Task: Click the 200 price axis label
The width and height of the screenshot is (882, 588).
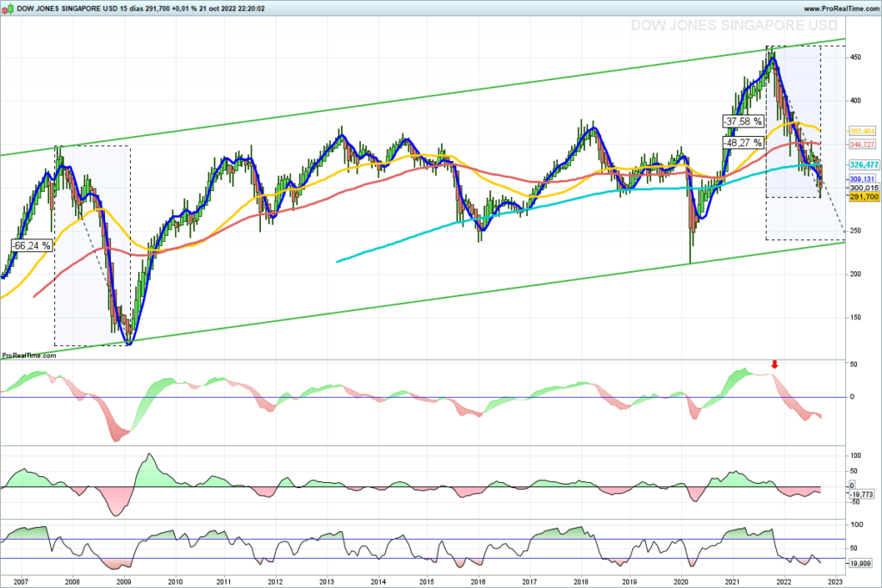Action: [x=855, y=275]
